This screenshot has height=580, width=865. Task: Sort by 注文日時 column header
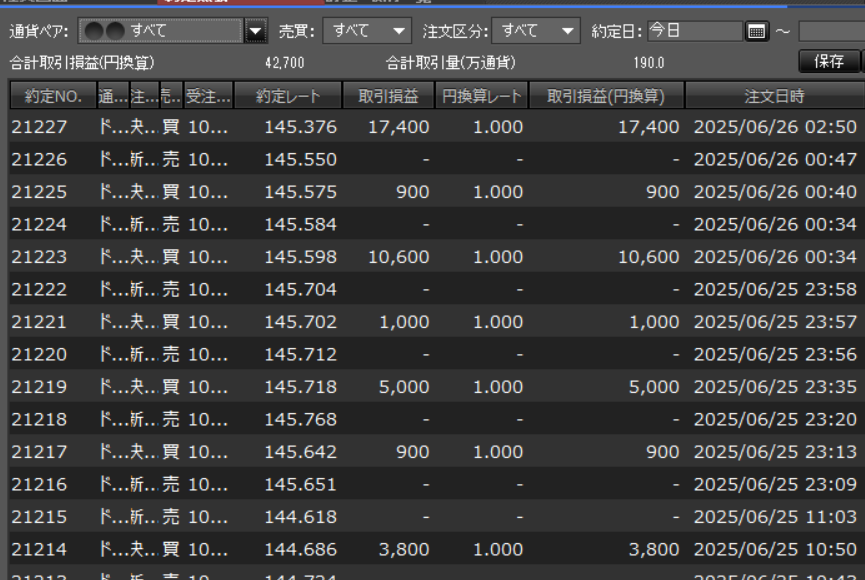774,97
